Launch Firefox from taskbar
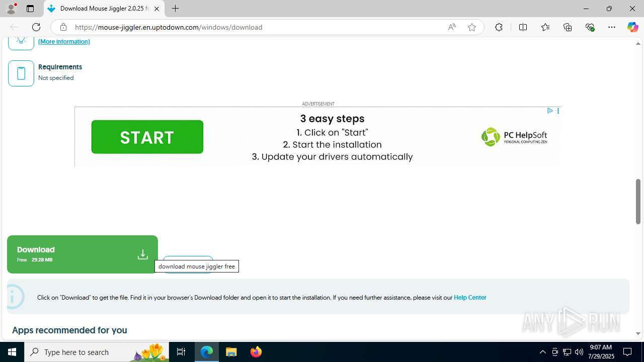Screen dimensions: 644x362 (x=256, y=352)
